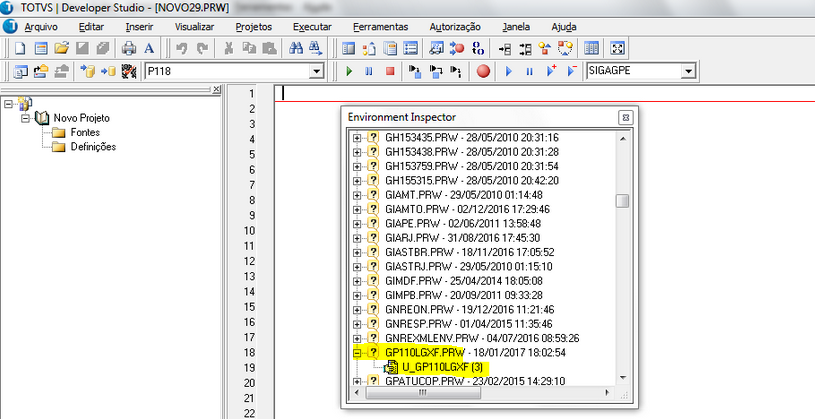Image resolution: width=815 pixels, height=419 pixels.
Task: Open the Autorização menu
Action: pos(455,27)
